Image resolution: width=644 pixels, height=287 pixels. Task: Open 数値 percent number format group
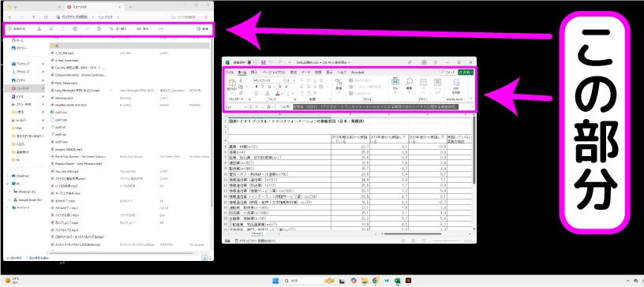[339, 85]
